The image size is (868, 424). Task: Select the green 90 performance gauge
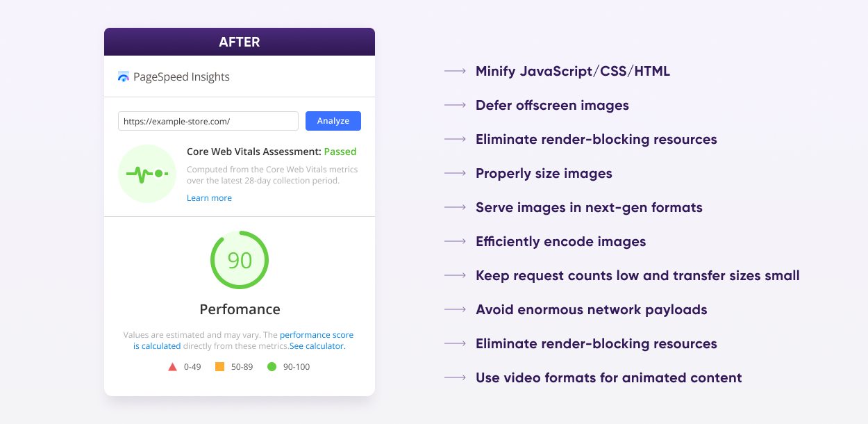(x=240, y=259)
